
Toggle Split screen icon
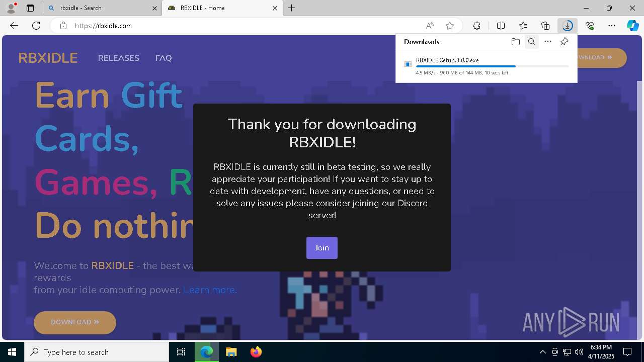point(501,26)
